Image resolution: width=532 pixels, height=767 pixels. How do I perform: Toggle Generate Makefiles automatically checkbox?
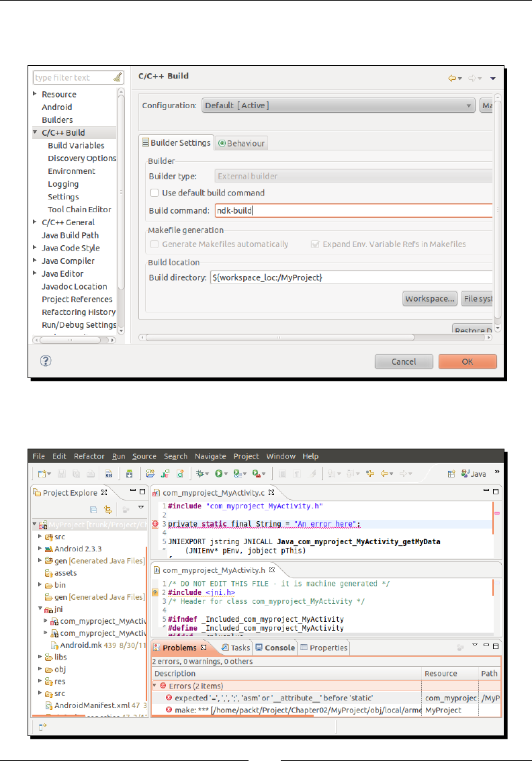coord(154,244)
